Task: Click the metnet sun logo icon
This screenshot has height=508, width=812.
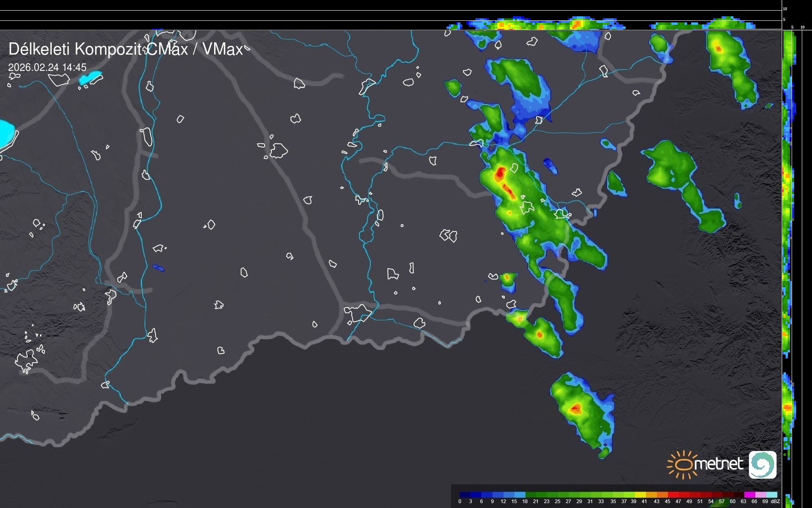Action: pyautogui.click(x=683, y=464)
